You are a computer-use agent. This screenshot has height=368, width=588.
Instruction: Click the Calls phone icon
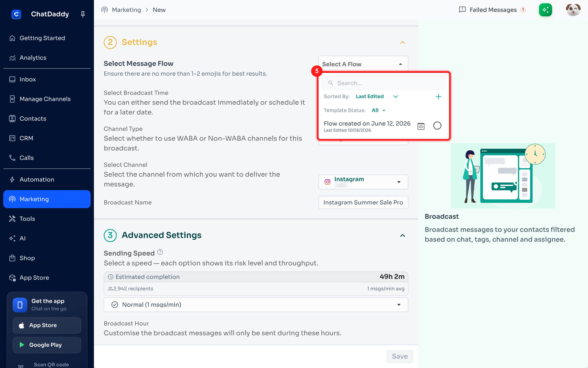12,158
